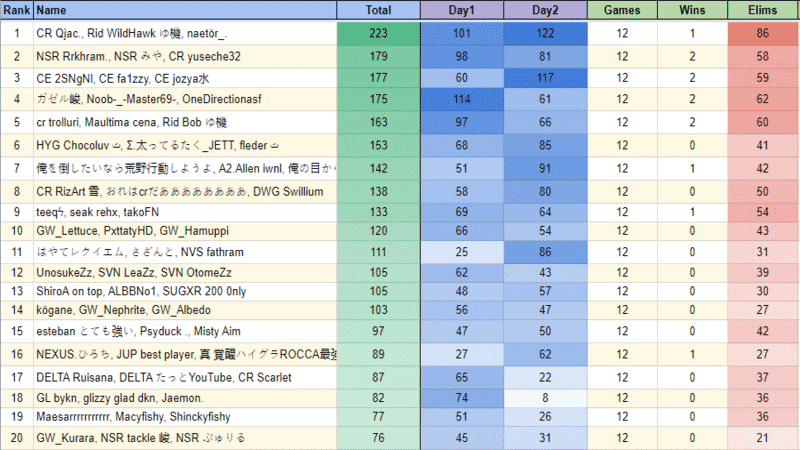The width and height of the screenshot is (800, 450).
Task: Click Day2 value 22
Action: point(545,378)
